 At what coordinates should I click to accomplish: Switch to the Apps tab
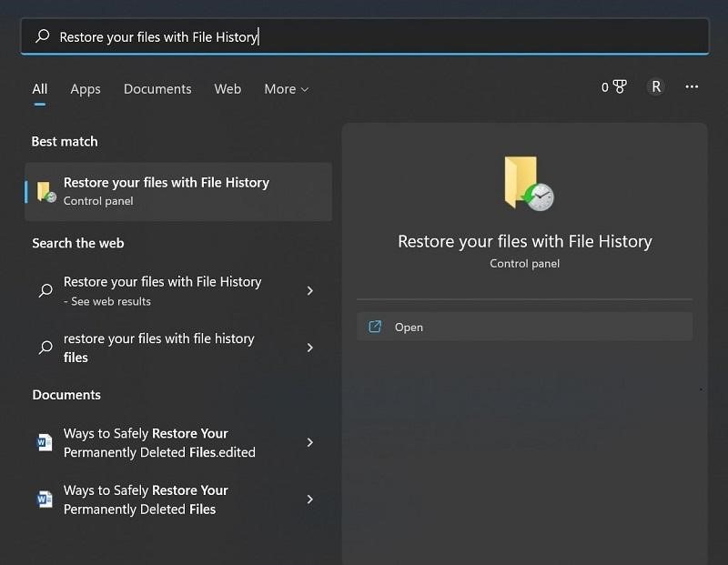click(x=85, y=88)
